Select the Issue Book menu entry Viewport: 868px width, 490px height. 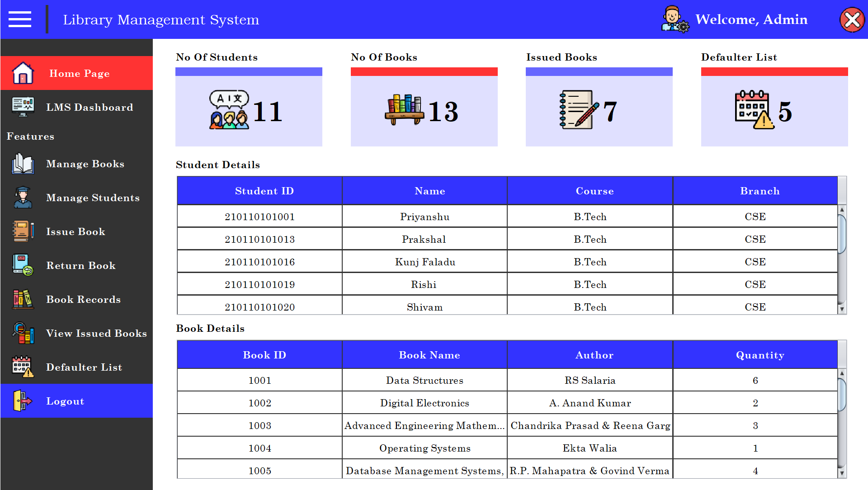click(x=75, y=231)
